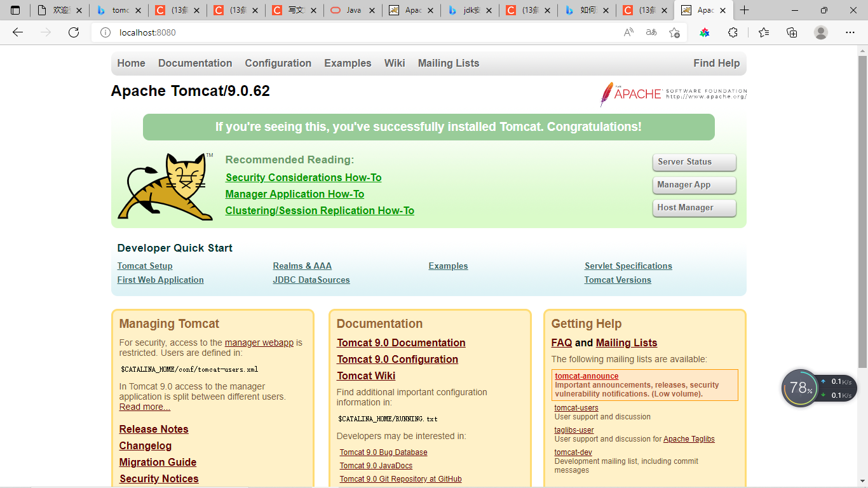The image size is (868, 488).
Task: Click the vertical page scrollbar thumb
Action: pos(862,212)
